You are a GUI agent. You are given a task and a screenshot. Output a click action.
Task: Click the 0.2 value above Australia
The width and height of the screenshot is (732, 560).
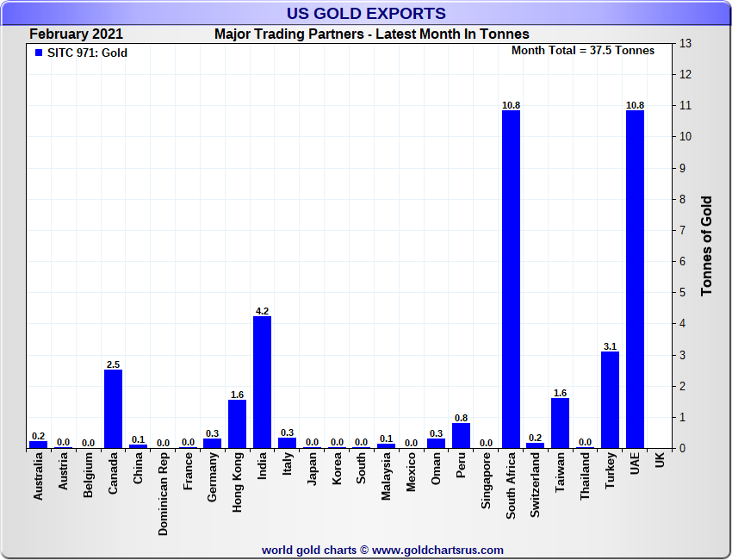pos(38,436)
